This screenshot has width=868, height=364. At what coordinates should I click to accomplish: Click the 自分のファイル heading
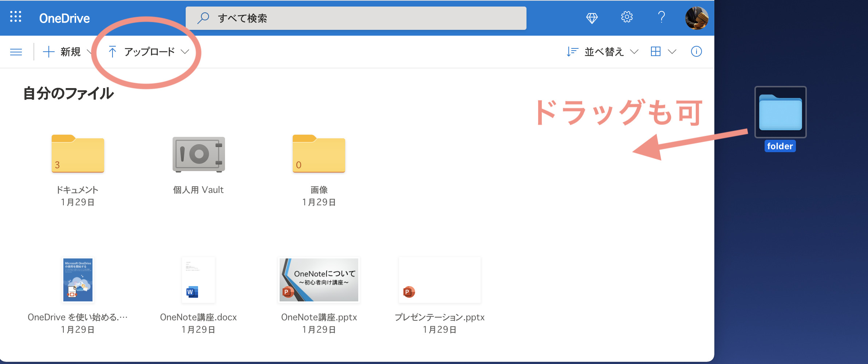[68, 94]
